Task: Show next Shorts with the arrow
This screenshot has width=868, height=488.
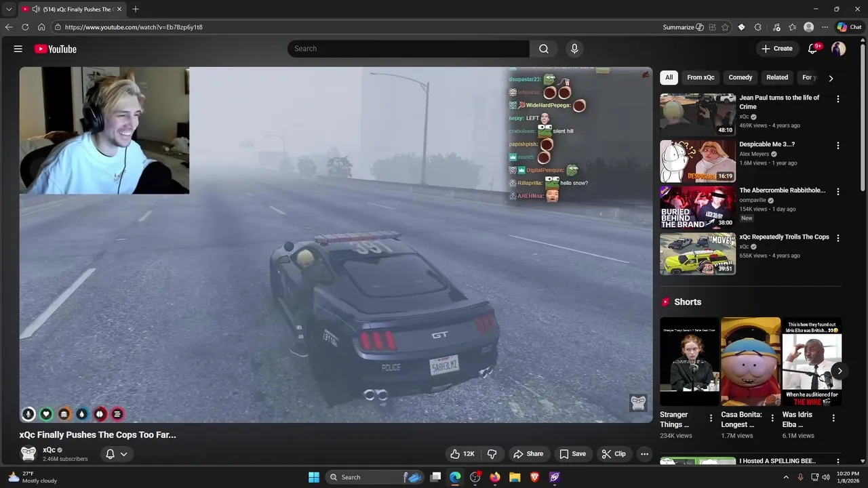Action: [840, 371]
